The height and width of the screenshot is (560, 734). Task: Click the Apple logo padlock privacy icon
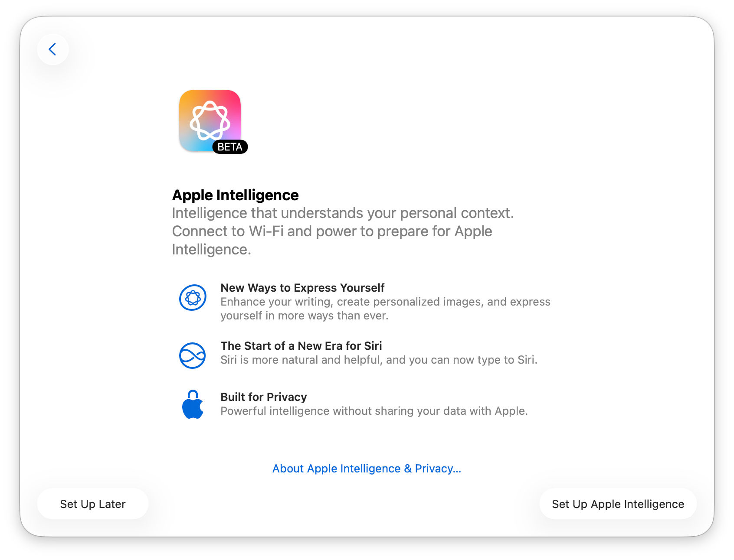(193, 404)
